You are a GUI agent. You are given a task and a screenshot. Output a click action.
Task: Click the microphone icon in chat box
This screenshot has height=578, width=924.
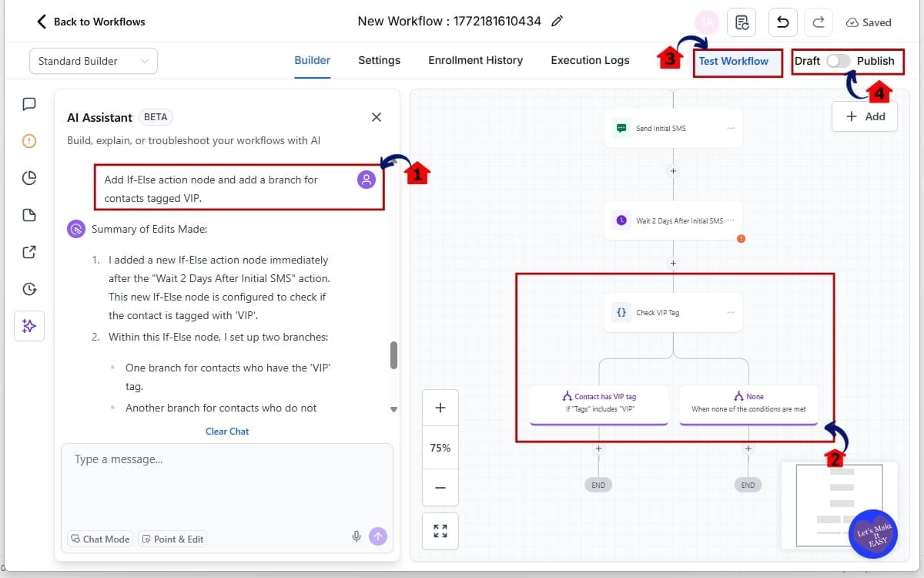[357, 537]
